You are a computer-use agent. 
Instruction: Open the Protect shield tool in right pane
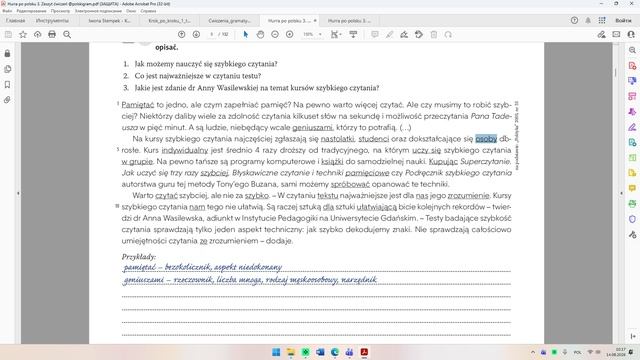pyautogui.click(x=632, y=219)
